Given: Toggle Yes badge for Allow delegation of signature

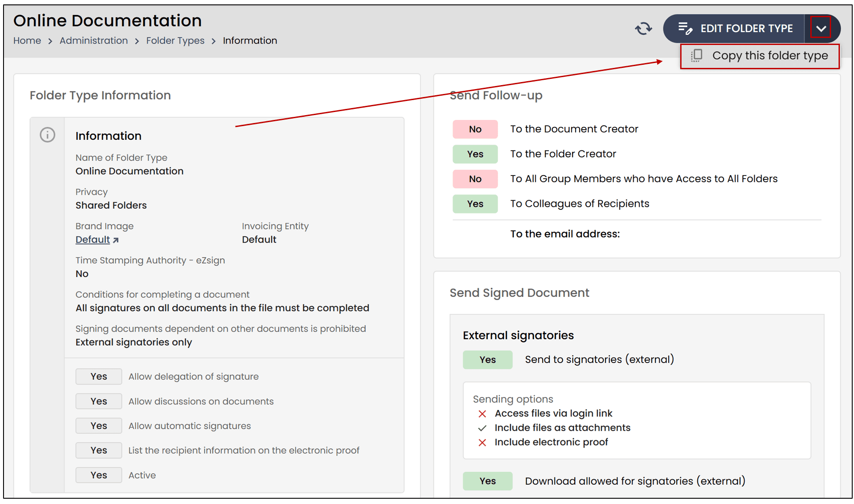Looking at the screenshot, I should tap(99, 377).
